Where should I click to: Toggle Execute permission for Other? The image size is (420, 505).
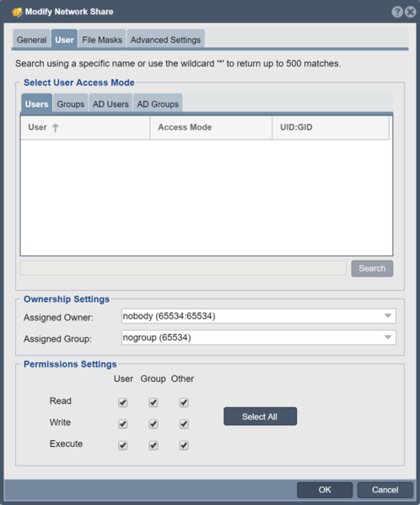click(184, 445)
